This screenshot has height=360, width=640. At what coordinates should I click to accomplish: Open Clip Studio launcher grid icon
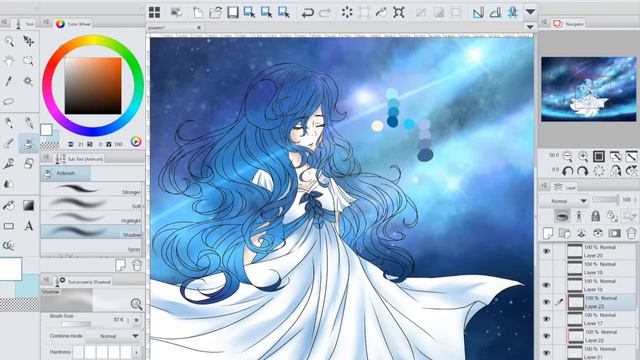tap(154, 13)
